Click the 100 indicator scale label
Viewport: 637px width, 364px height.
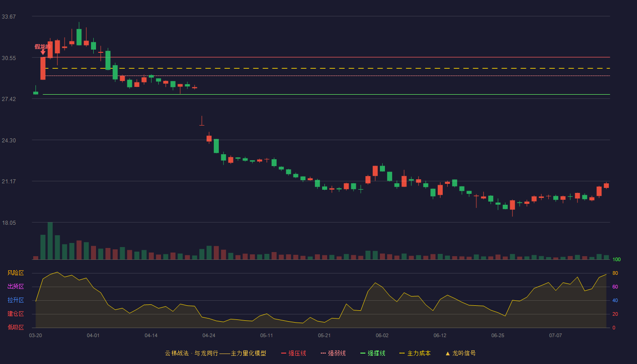pos(617,259)
